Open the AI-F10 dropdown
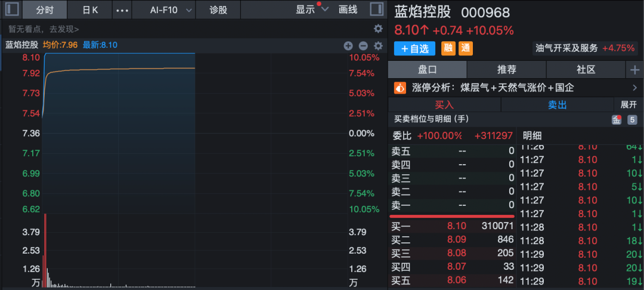This screenshot has width=644, height=290. tap(171, 10)
